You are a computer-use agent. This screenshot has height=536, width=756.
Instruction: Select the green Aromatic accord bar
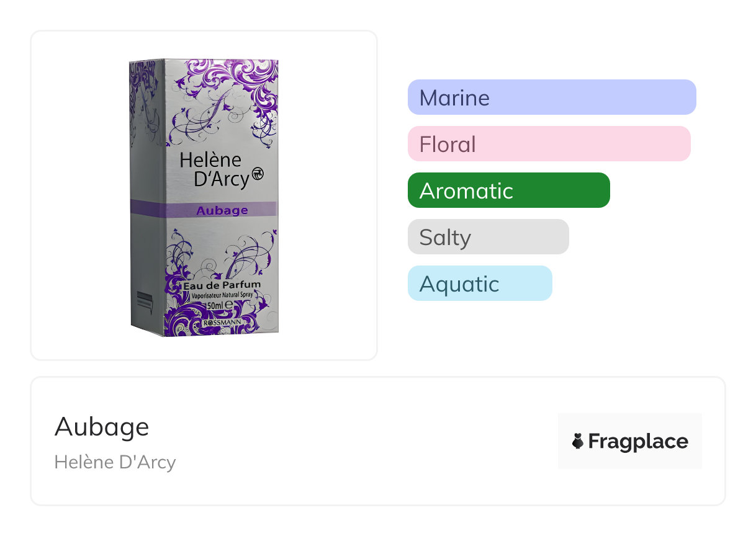[x=508, y=190]
